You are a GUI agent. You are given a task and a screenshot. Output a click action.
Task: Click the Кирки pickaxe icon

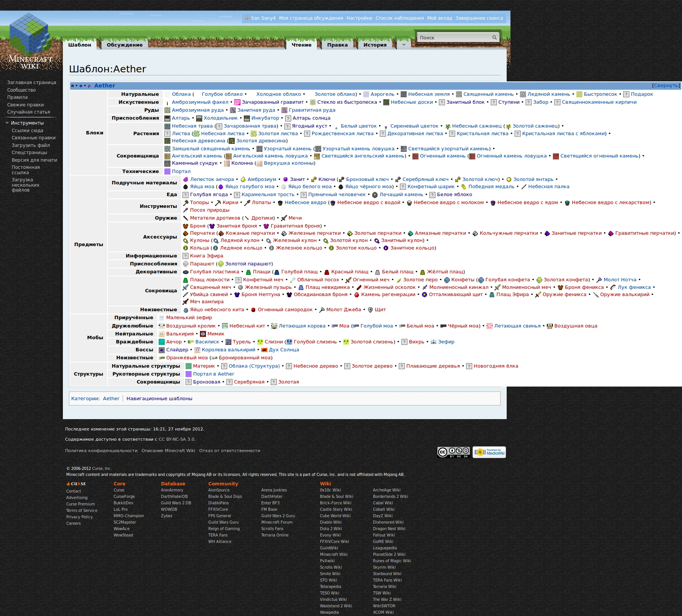tap(218, 203)
